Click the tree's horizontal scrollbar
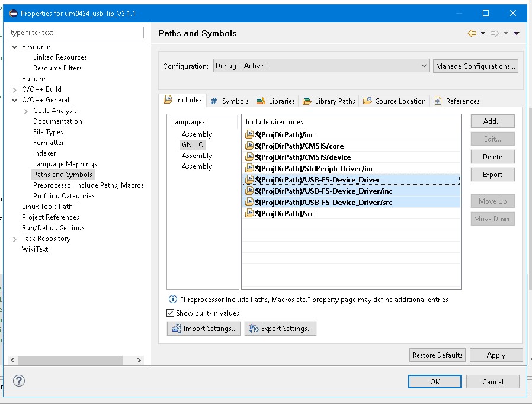 pos(71,360)
